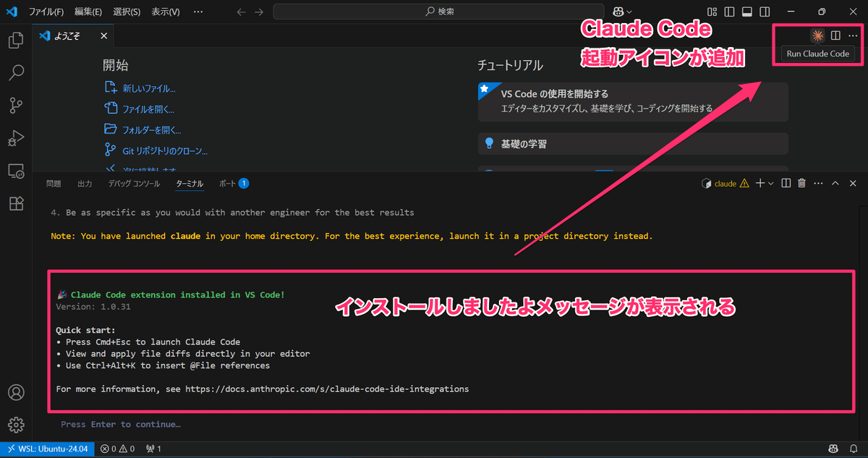This screenshot has width=868, height=458.
Task: Open the Accounts icon in the sidebar
Action: (16, 392)
